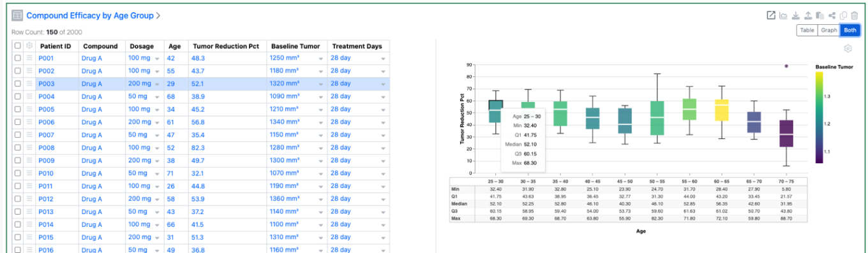The height and width of the screenshot is (253, 868).
Task: Click the outlier point above 70 ~ 75
Action: tap(786, 66)
